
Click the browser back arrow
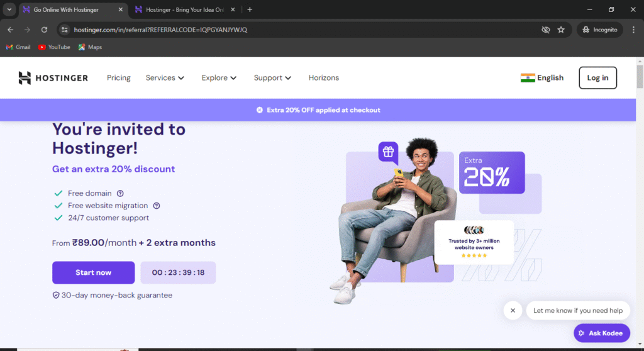(x=10, y=30)
